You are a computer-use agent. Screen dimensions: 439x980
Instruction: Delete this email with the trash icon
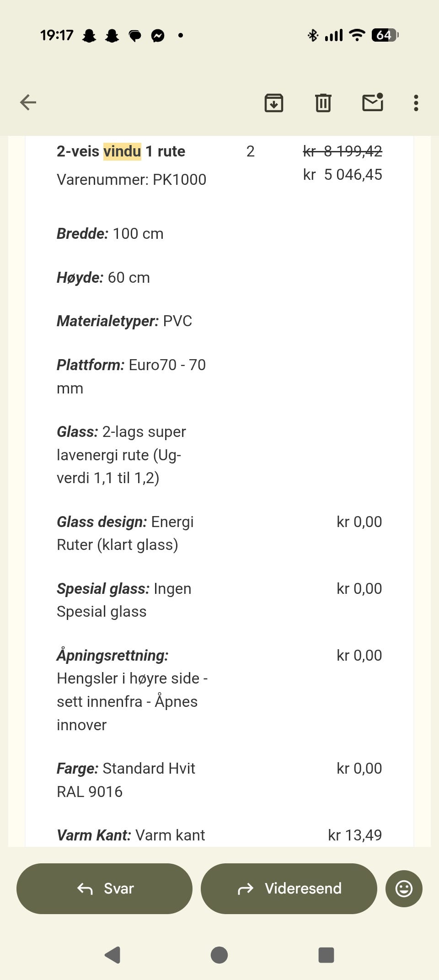323,103
